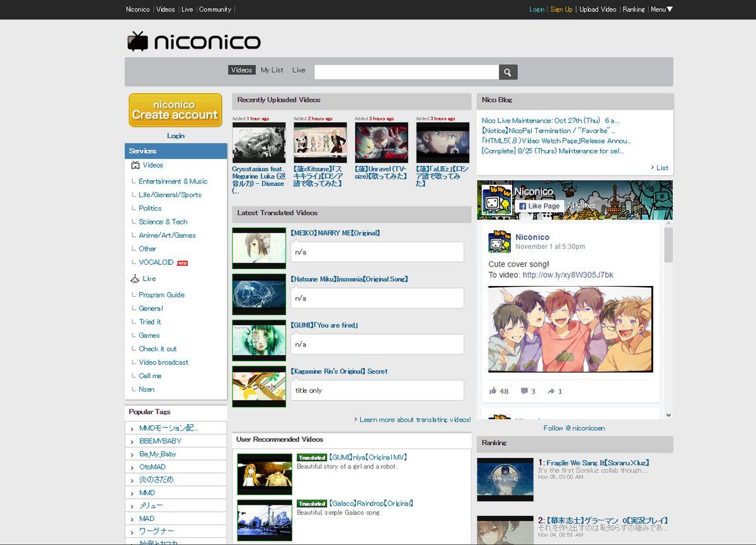Screen dimensions: 756x545
Task: Open MEIKO MARRY ME video title
Action: 335,233
